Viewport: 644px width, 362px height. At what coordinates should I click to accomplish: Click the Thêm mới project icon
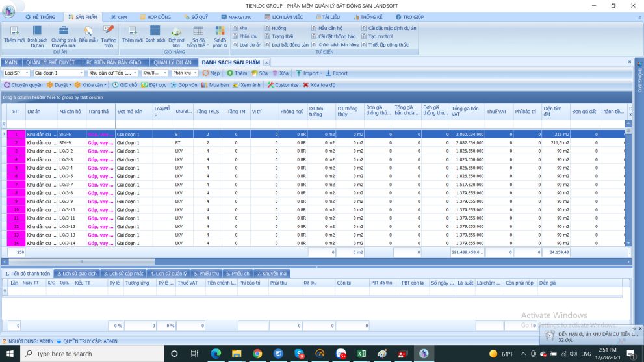pos(14,31)
